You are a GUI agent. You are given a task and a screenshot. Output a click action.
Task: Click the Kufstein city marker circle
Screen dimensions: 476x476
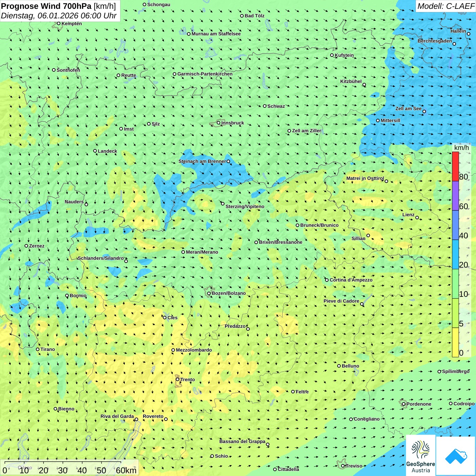[x=332, y=55]
